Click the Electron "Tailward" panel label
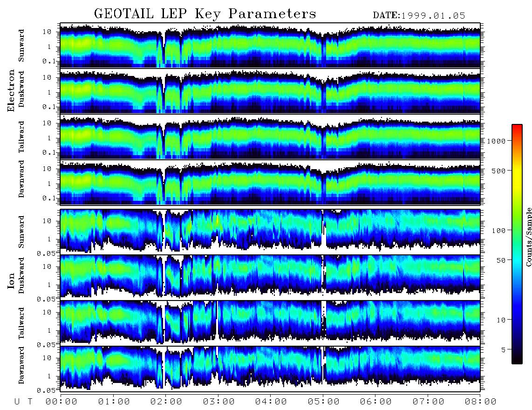This screenshot has height=410, width=532. (21, 137)
